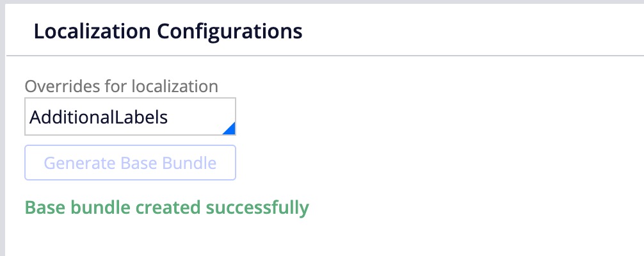Click the Base bundle created successfully message
Viewport: 644px width, 256px height.
(x=166, y=207)
